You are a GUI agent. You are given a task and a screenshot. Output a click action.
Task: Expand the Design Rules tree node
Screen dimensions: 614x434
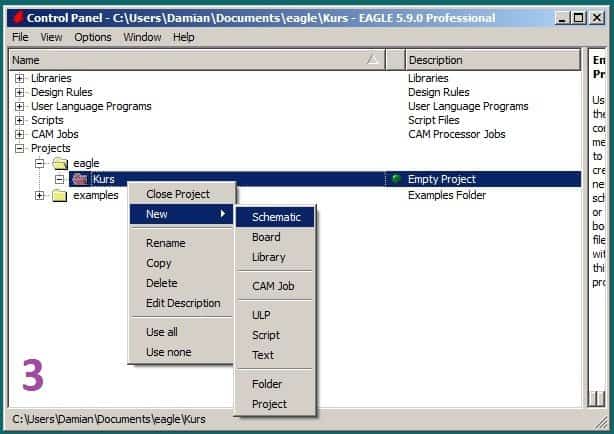(x=19, y=92)
